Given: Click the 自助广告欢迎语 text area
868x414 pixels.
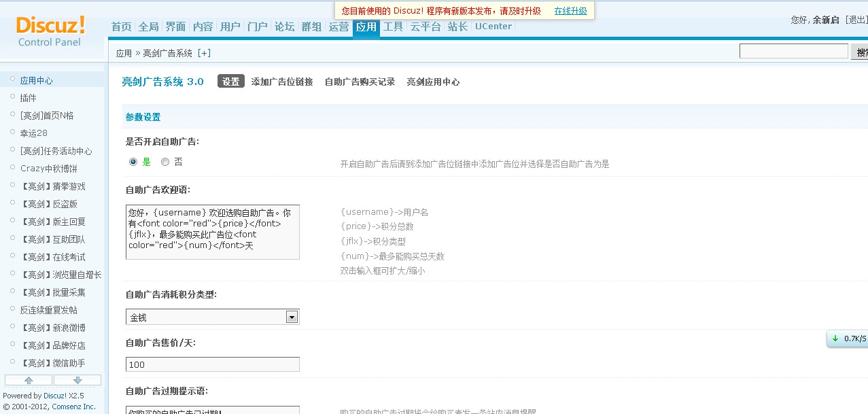Looking at the screenshot, I should [x=213, y=232].
